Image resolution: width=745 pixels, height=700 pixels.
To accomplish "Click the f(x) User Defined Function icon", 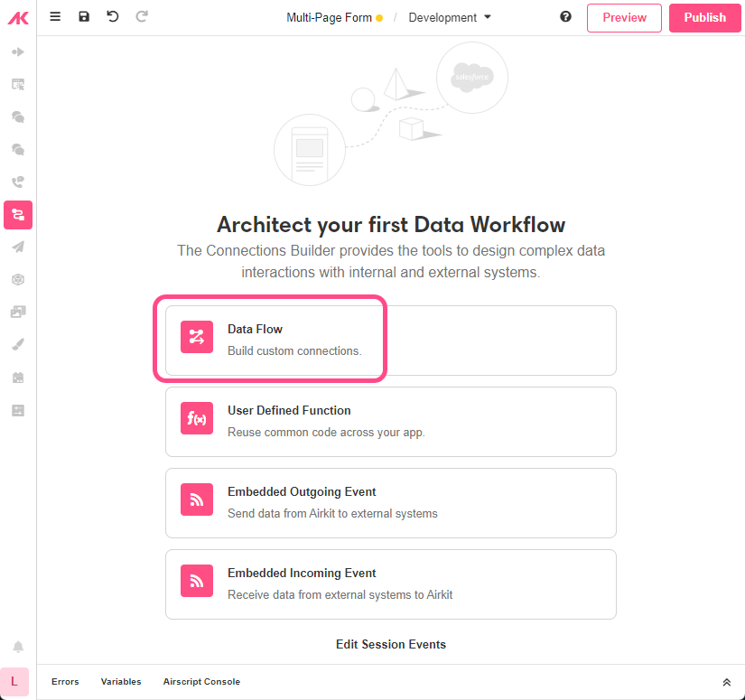I will click(x=197, y=418).
